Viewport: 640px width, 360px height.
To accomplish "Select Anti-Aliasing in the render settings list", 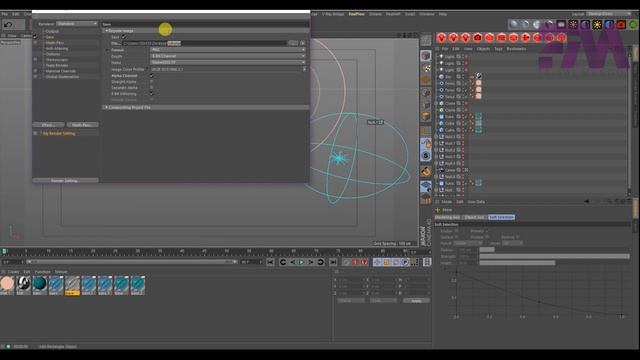I will point(57,49).
